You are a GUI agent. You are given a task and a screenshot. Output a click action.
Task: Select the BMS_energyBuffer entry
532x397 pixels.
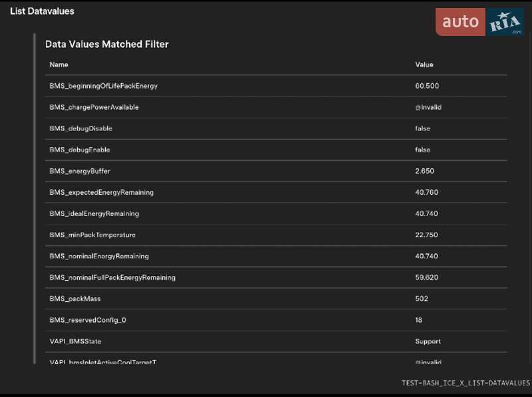click(x=276, y=171)
